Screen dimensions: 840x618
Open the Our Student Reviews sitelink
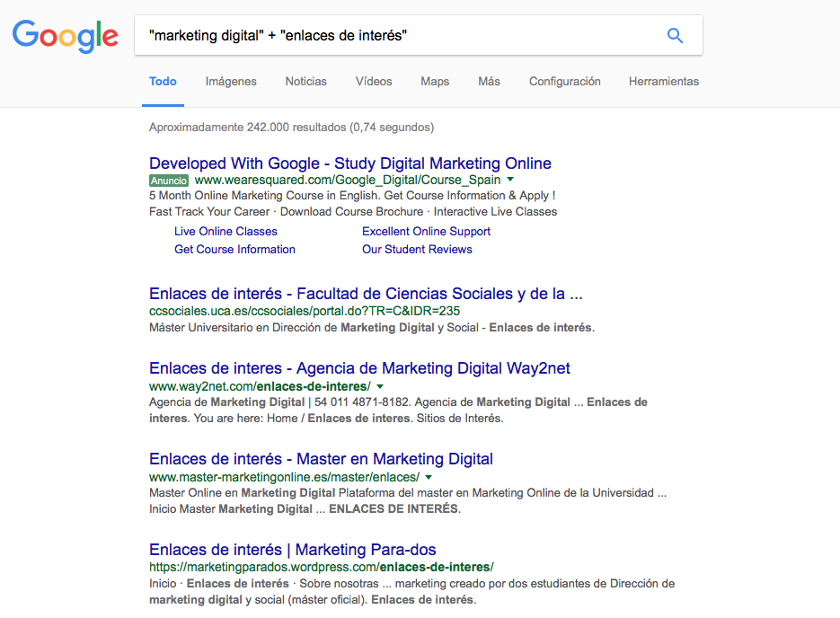tap(417, 249)
